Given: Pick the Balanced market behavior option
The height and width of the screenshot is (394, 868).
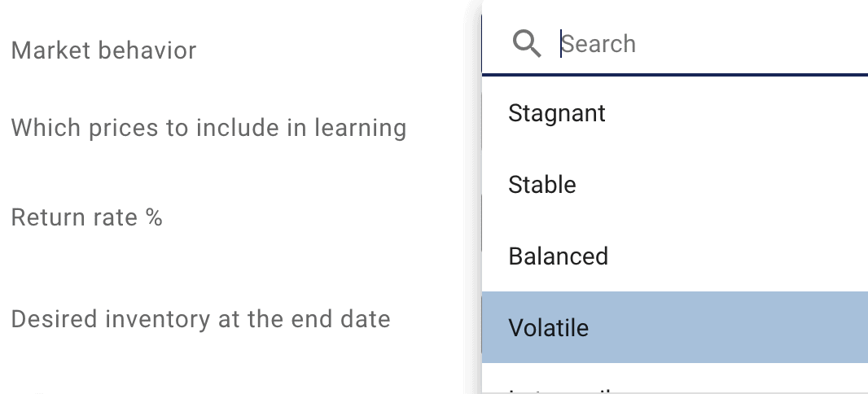Looking at the screenshot, I should tap(675, 256).
